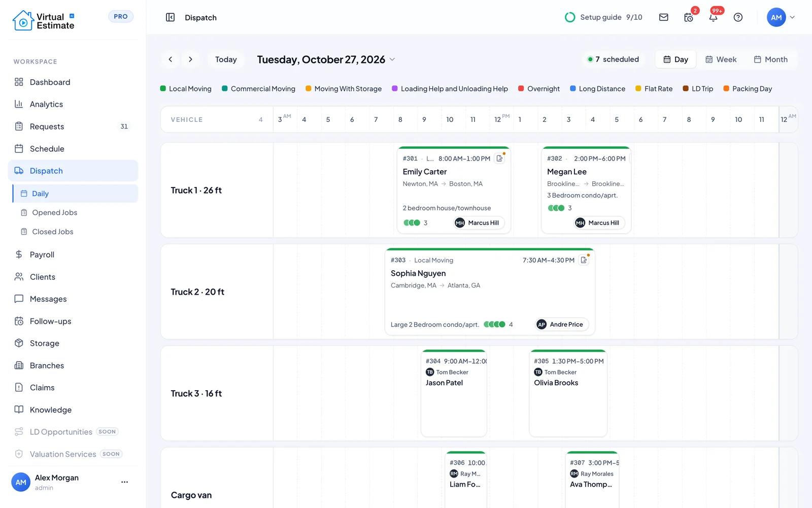Image resolution: width=812 pixels, height=508 pixels.
Task: Open Payroll section
Action: tap(73, 255)
